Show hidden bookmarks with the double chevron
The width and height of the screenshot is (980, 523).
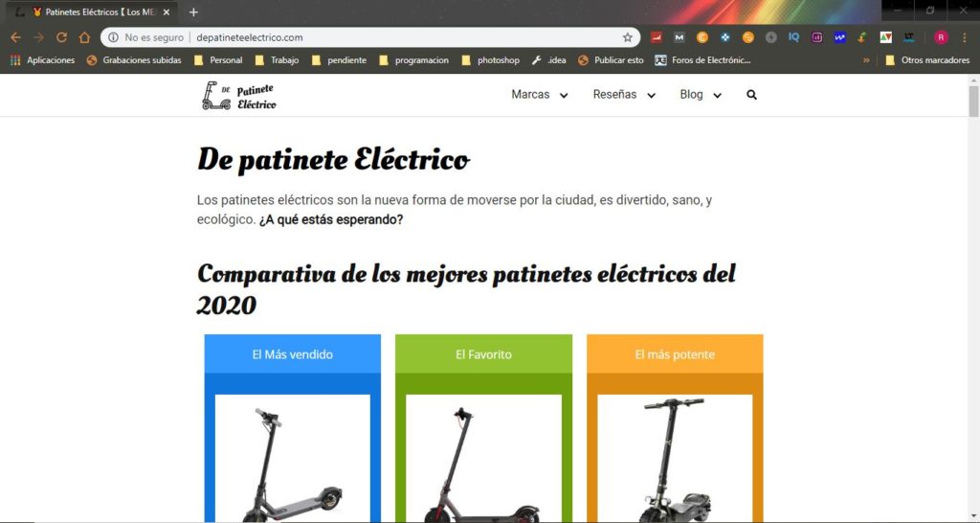[x=865, y=60]
